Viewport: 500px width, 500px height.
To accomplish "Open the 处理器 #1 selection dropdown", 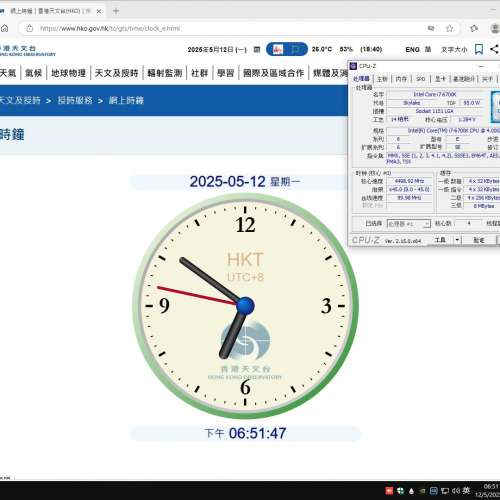I will pyautogui.click(x=409, y=224).
